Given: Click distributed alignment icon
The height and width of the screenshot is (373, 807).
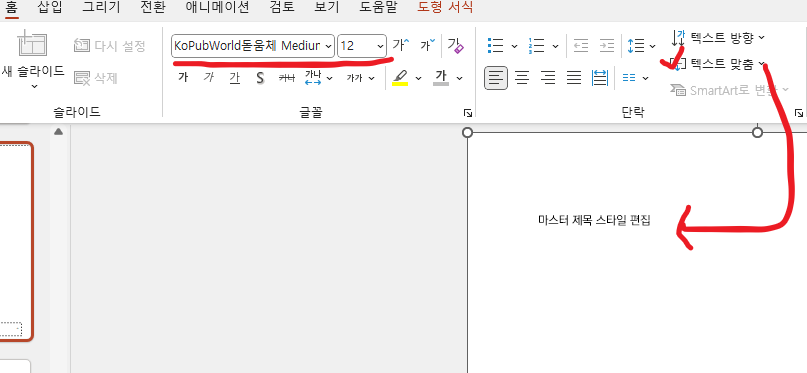Looking at the screenshot, I should 600,78.
